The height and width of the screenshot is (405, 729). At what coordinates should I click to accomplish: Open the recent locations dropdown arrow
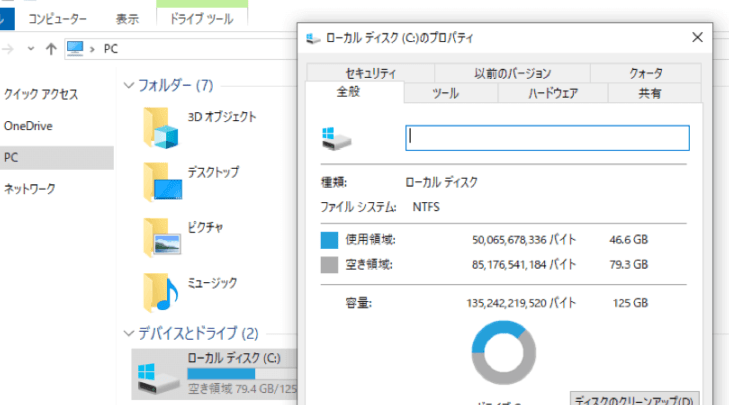[29, 48]
